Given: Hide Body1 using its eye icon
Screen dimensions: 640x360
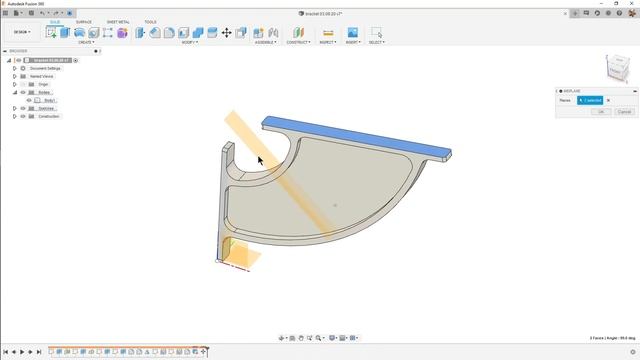Looking at the screenshot, I should point(29,100).
